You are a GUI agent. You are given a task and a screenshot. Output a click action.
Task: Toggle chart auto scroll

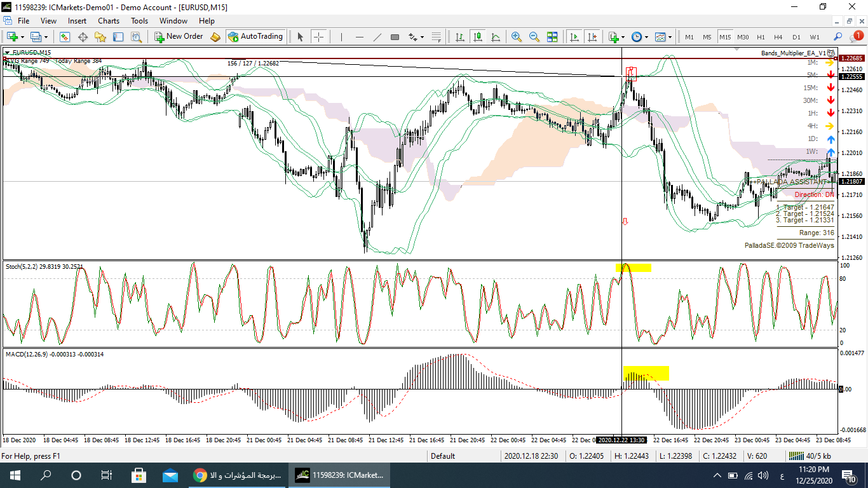[x=574, y=37]
